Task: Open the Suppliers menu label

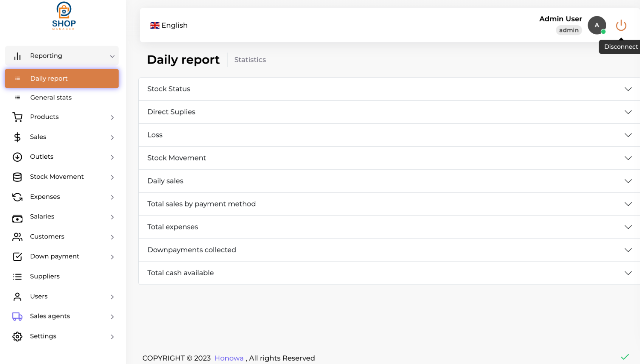Action: click(x=45, y=277)
